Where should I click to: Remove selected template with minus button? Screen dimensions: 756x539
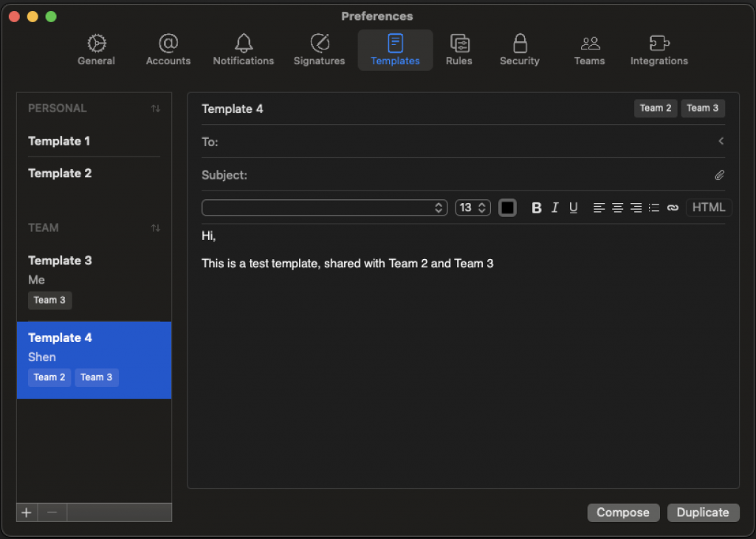52,512
